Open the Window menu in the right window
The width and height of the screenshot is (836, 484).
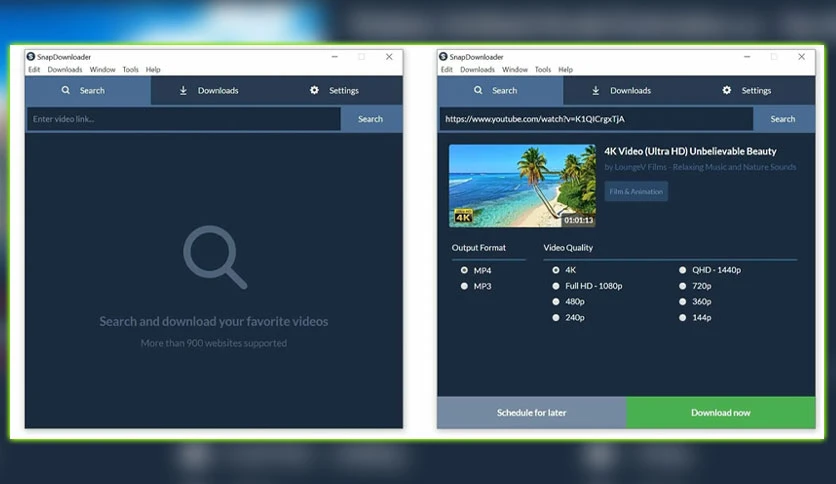[x=515, y=69]
